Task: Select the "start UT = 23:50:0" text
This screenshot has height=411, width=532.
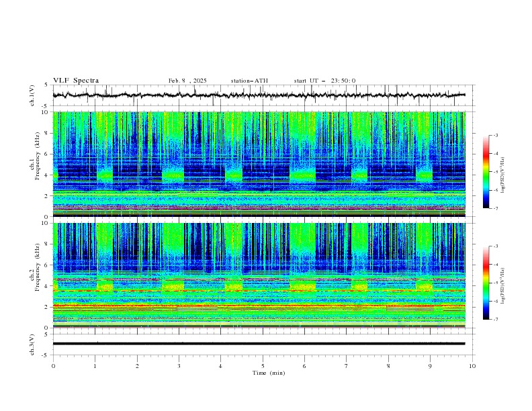Action: point(324,81)
